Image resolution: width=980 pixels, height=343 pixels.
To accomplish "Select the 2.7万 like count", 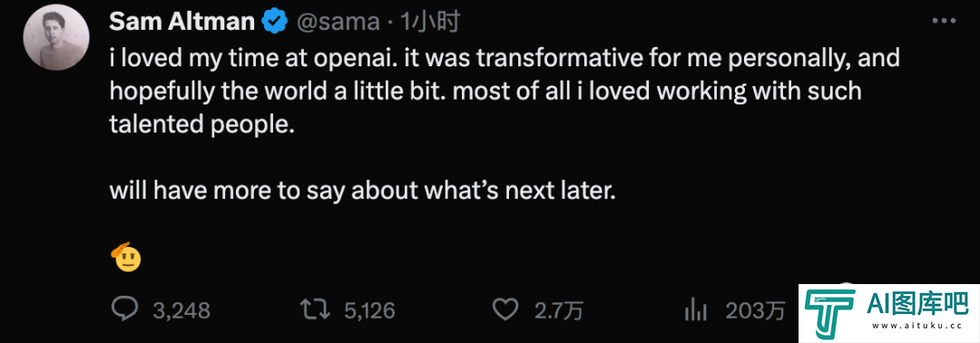I will coord(558,310).
